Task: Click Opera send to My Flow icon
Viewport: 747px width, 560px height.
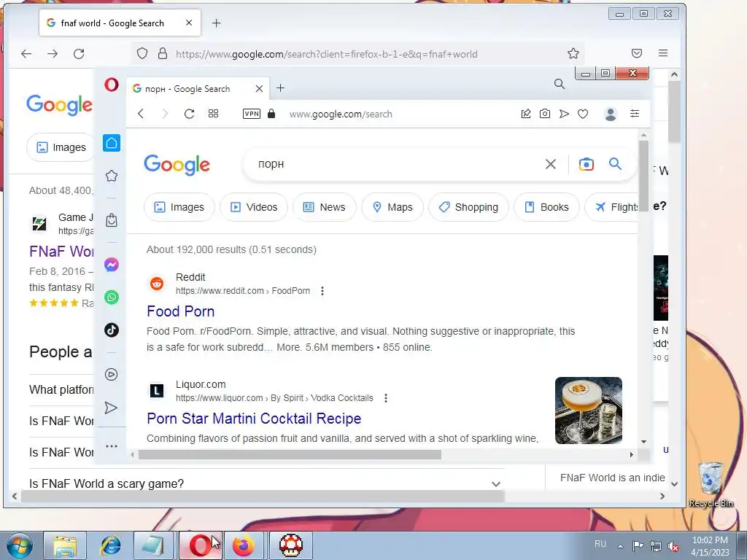Action: point(564,114)
